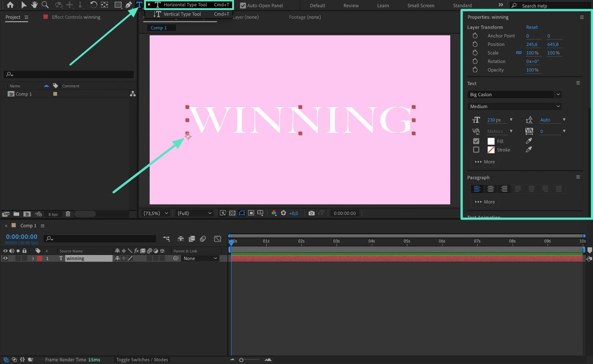
Task: Disable the Auto-Open Panel checkbox
Action: (x=244, y=5)
